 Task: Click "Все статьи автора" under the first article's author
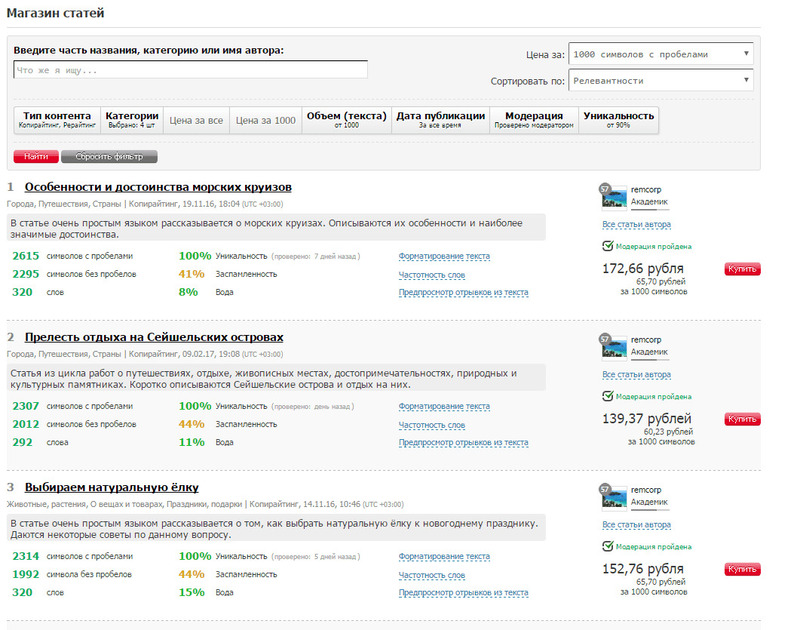point(637,224)
